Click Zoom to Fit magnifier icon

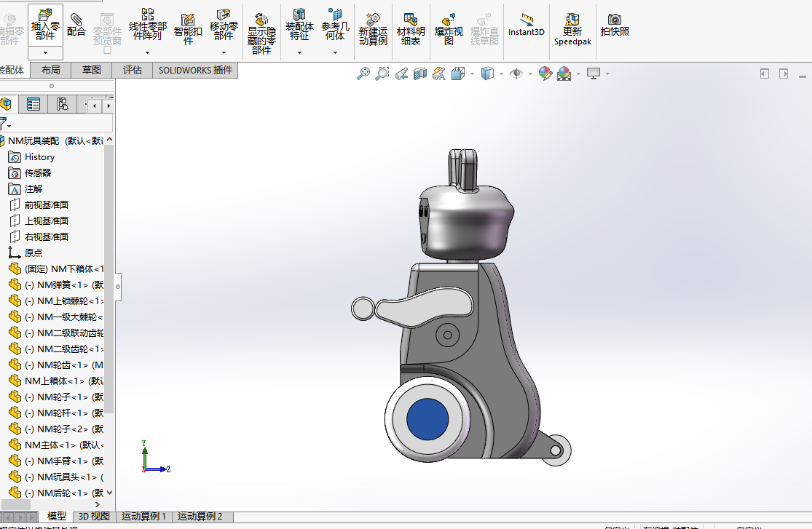coord(363,73)
